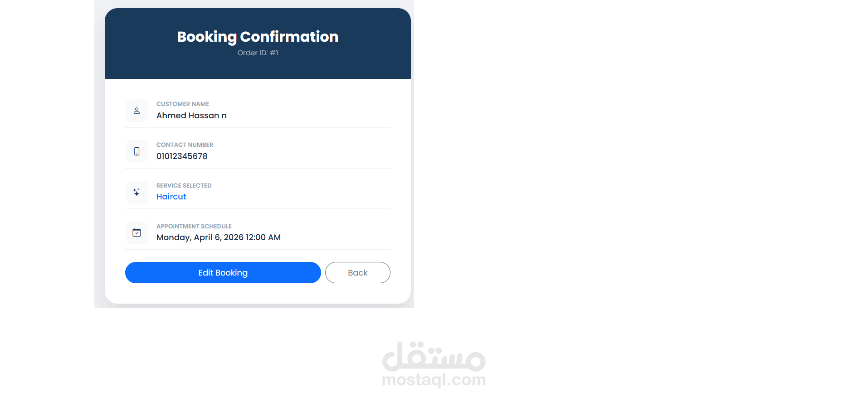This screenshot has width=868, height=397.
Task: Click the contact number 01012345678
Action: point(182,156)
